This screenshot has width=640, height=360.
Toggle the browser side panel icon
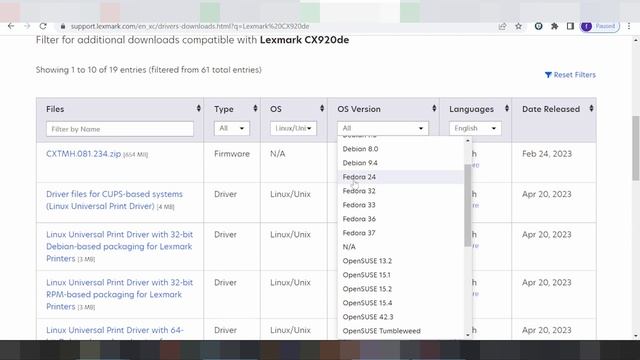click(570, 26)
